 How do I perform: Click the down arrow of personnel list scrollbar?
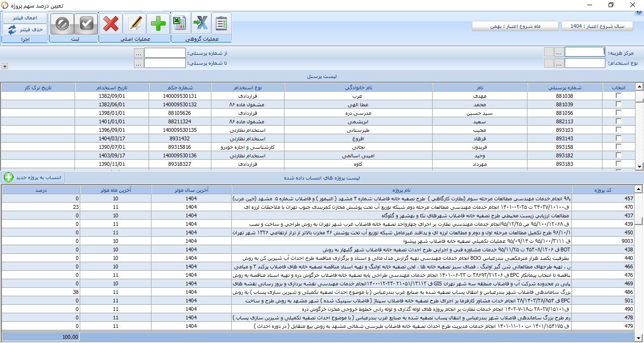639,166
